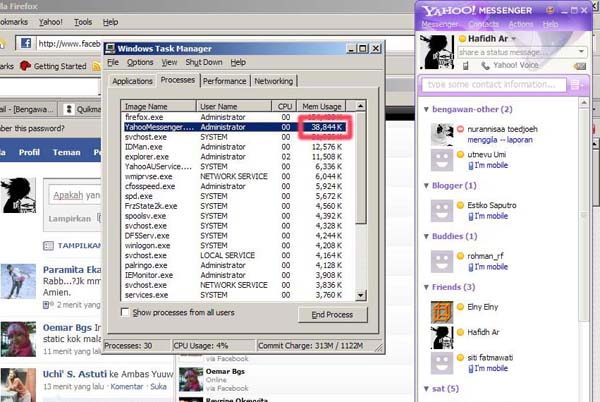Screen dimensions: 600x402
Task: Click the add contact icon beside search field
Action: click(576, 85)
